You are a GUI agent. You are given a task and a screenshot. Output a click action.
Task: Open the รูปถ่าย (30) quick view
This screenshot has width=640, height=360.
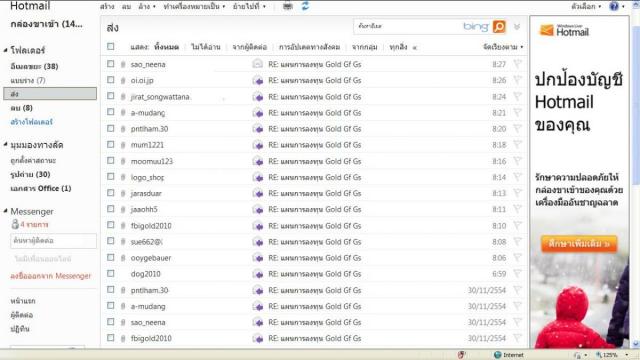[30, 174]
